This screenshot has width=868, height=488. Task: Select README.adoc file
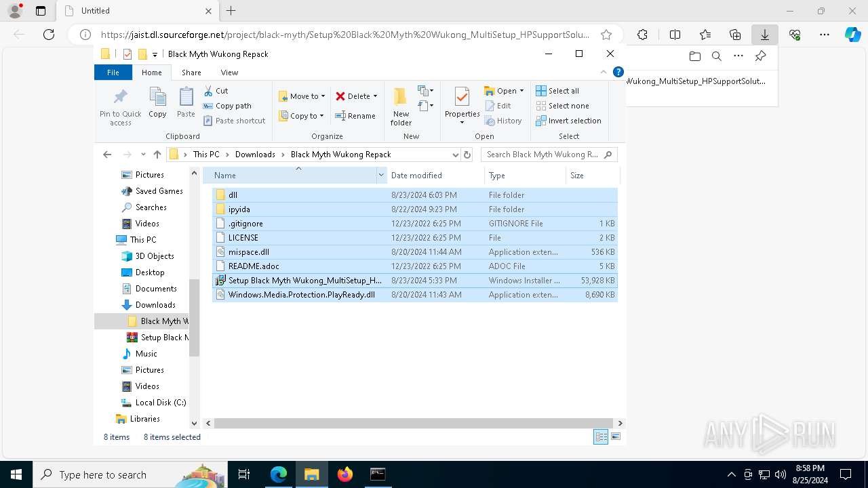tap(415, 266)
